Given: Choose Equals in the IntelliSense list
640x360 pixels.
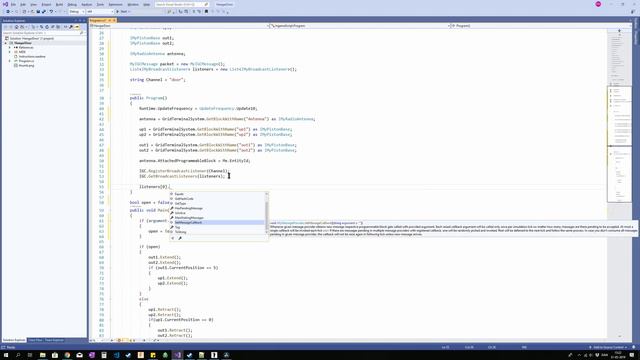Looking at the screenshot, I should click(179, 194).
